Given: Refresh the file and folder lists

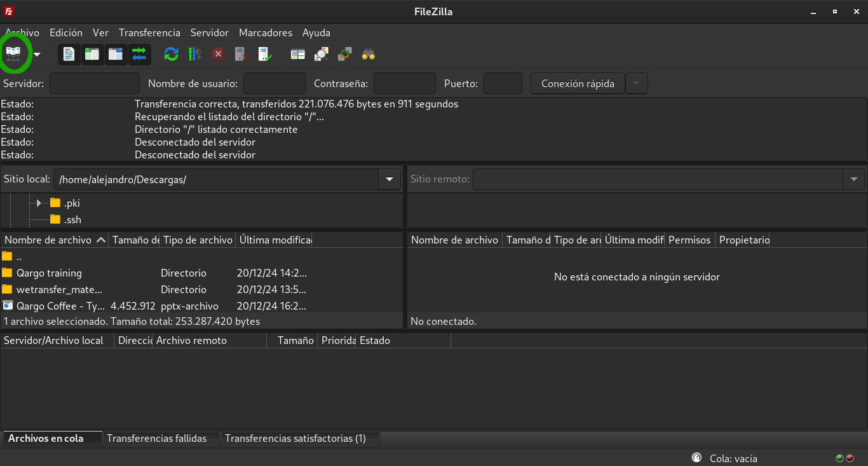Looking at the screenshot, I should [x=171, y=54].
